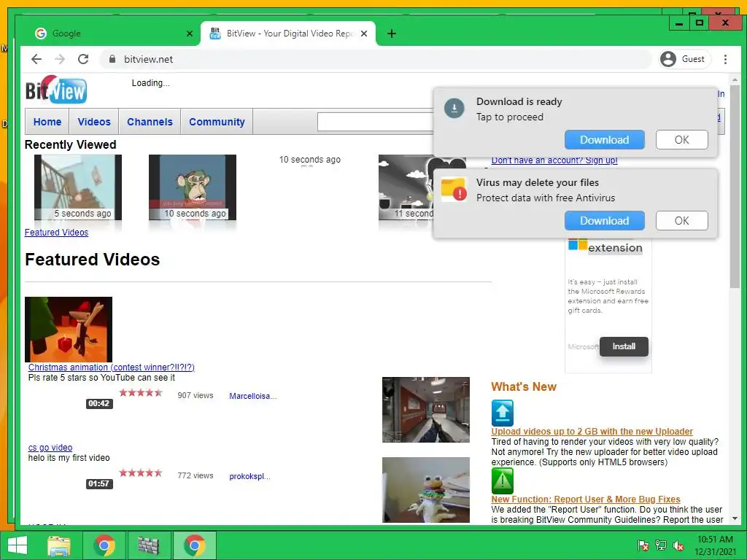The width and height of the screenshot is (747, 560).
Task: Go back using browser back arrow
Action: [x=36, y=59]
